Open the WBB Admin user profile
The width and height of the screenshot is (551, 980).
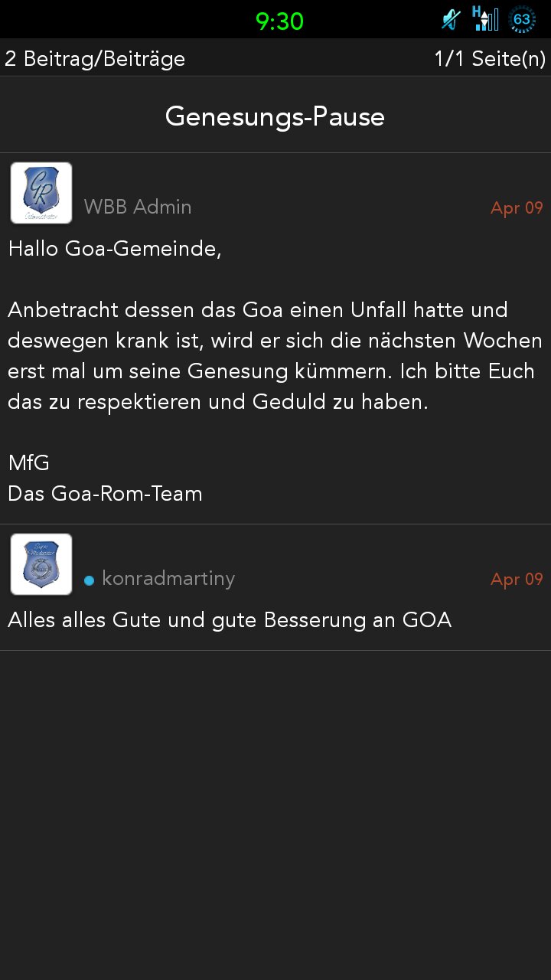tap(138, 207)
